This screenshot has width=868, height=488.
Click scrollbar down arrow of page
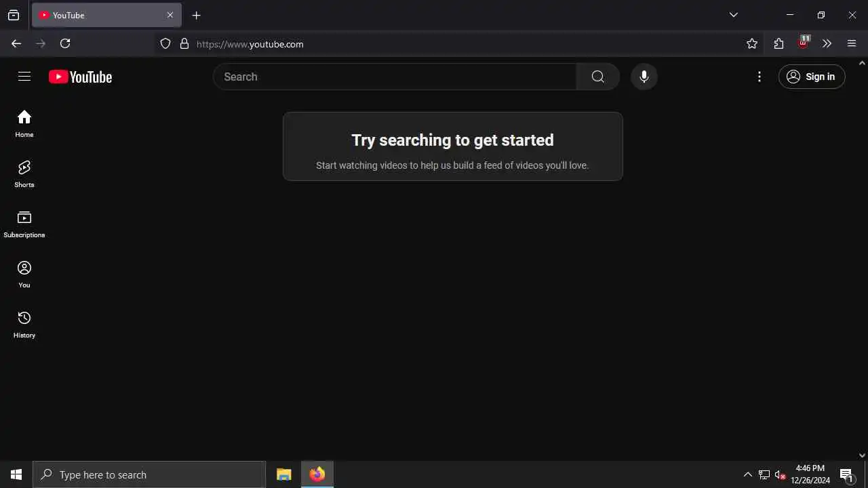(863, 456)
